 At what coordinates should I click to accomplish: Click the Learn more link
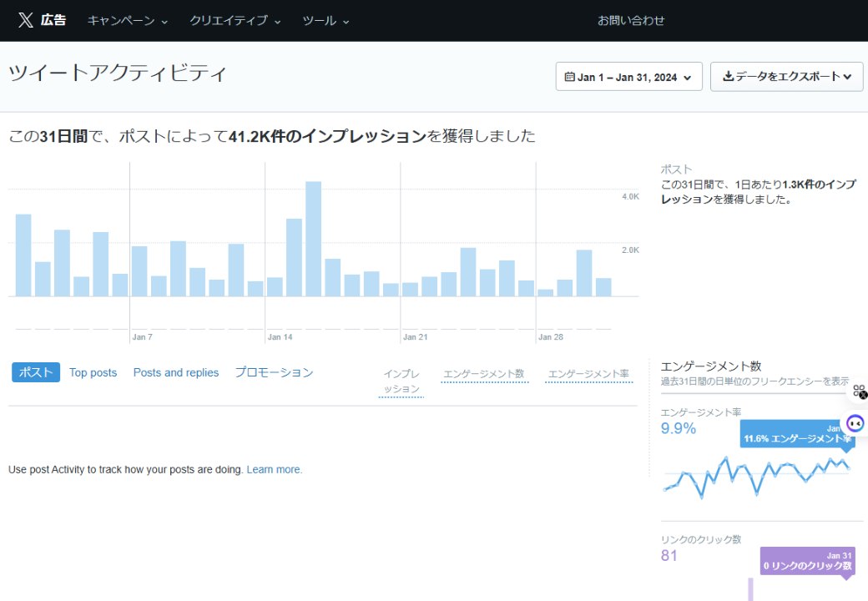[x=275, y=470]
